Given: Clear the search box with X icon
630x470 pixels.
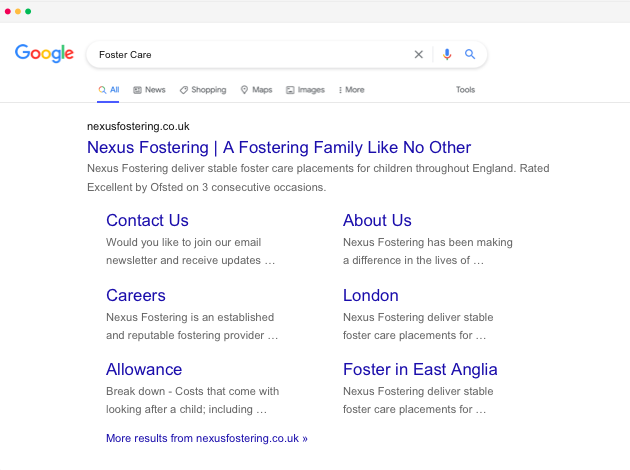Looking at the screenshot, I should click(x=419, y=55).
